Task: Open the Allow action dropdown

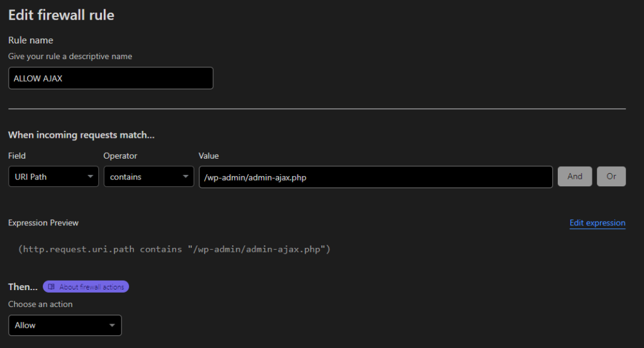Action: (x=65, y=325)
